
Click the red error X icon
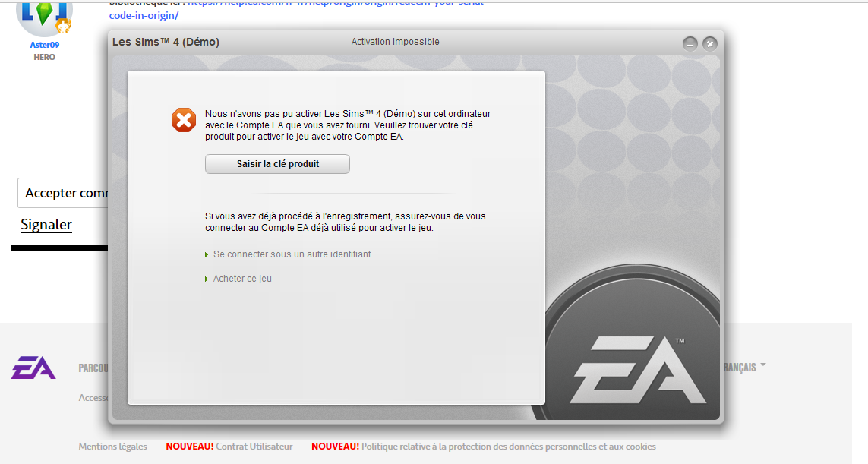183,120
